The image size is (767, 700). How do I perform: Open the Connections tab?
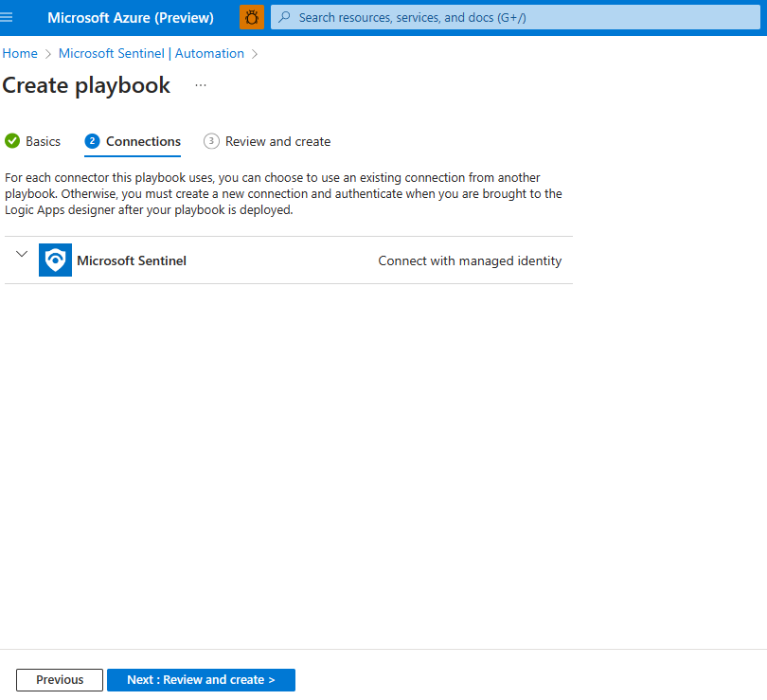point(142,140)
